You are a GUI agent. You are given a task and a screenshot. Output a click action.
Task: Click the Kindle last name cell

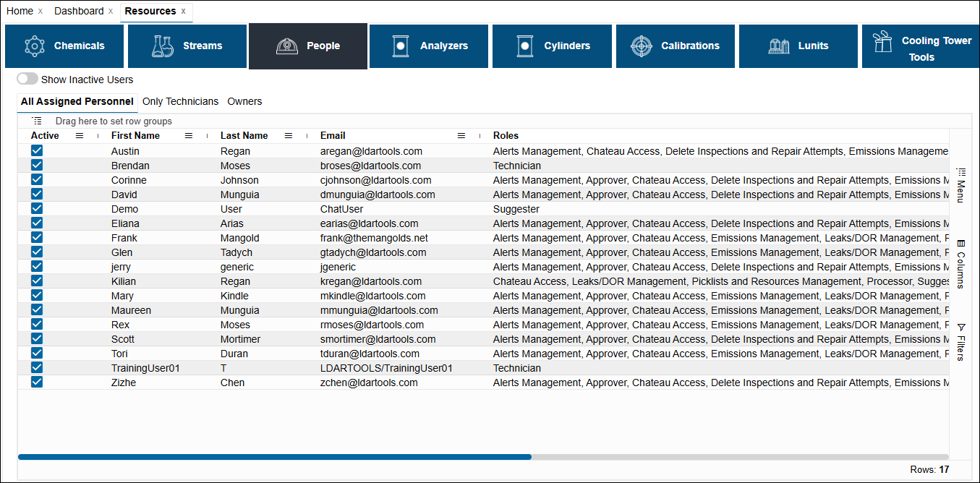(x=234, y=296)
